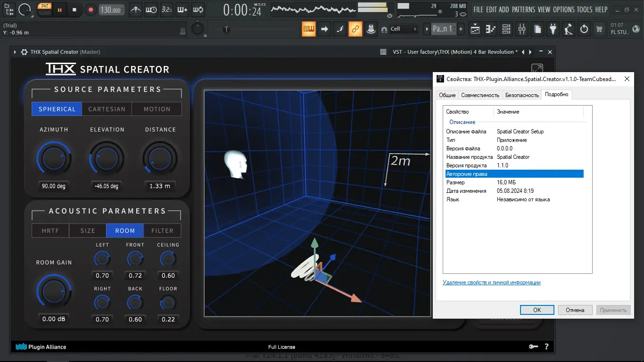Click the Plugin Alliance logo
The image size is (644, 362).
click(41, 346)
